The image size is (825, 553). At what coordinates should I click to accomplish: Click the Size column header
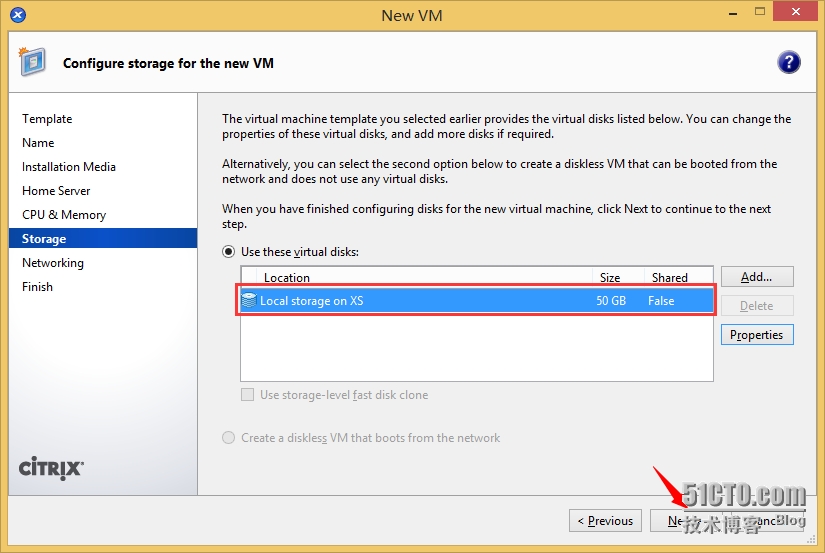pos(610,277)
